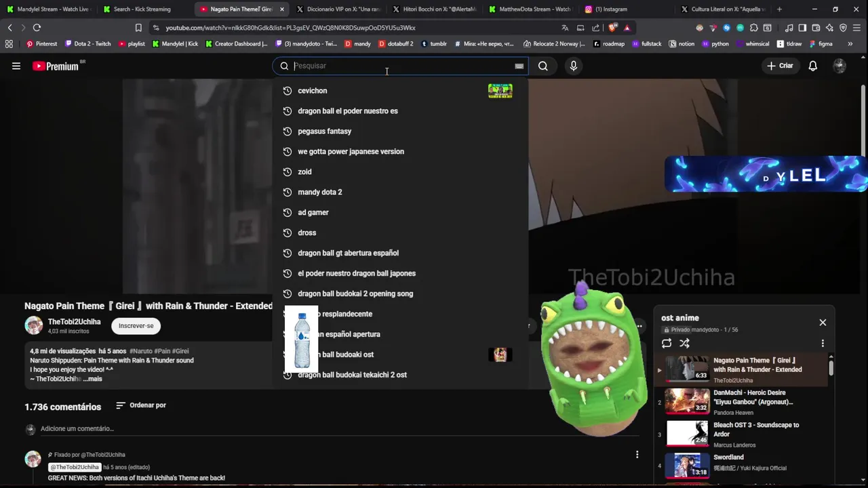Switch to MatthewDota Stream tab
The image size is (868, 488).
pyautogui.click(x=531, y=9)
